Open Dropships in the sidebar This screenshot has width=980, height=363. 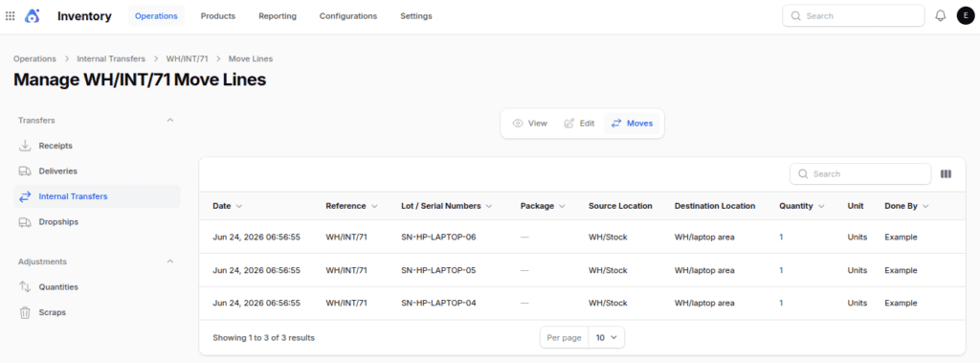tap(97, 221)
